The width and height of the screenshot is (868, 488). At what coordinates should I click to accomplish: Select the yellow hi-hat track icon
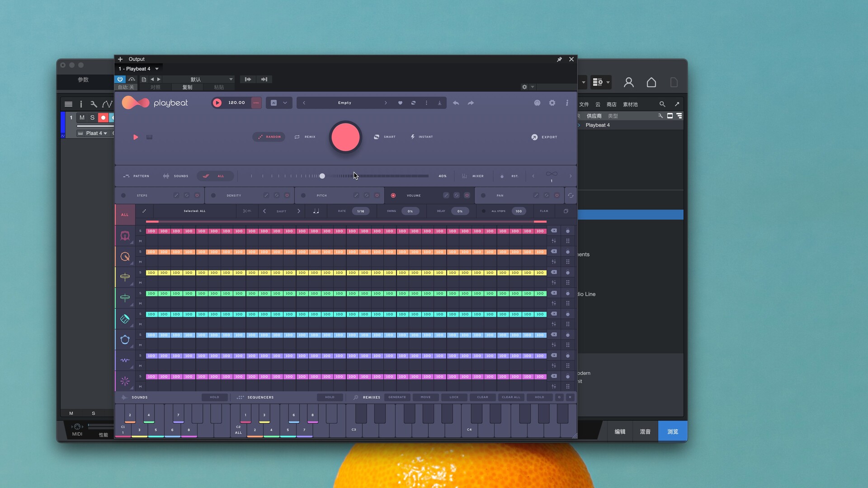[125, 277]
